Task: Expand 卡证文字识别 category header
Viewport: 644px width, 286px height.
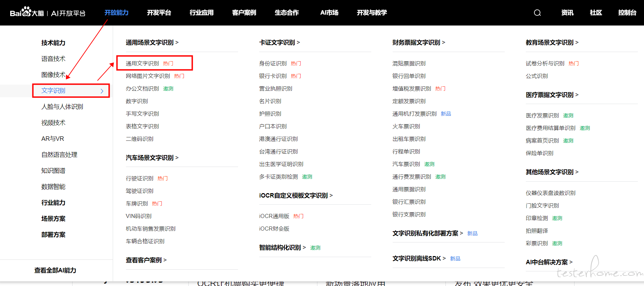Action: point(280,43)
